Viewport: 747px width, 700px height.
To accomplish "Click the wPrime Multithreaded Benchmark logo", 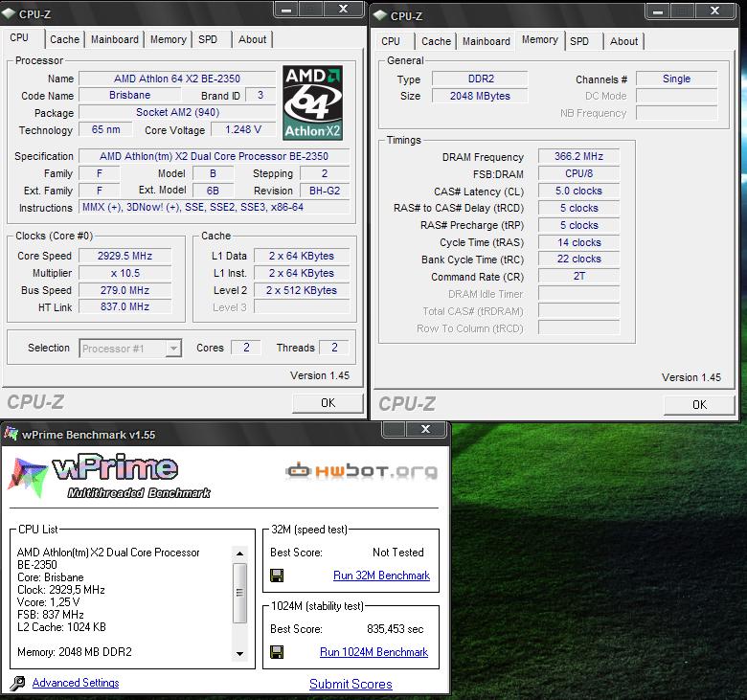I will pos(109,476).
